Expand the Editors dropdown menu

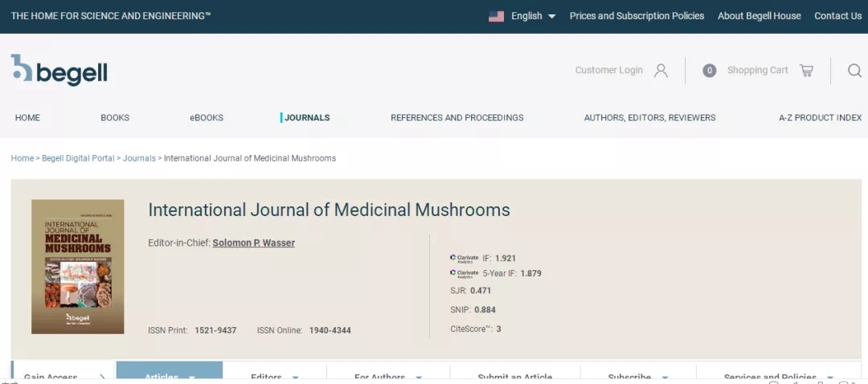pos(295,376)
